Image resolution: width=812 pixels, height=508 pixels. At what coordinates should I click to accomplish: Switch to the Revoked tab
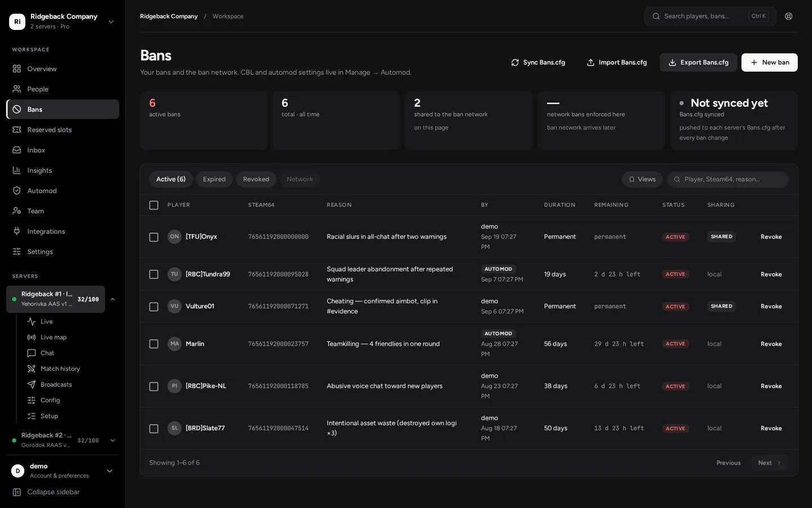point(256,179)
